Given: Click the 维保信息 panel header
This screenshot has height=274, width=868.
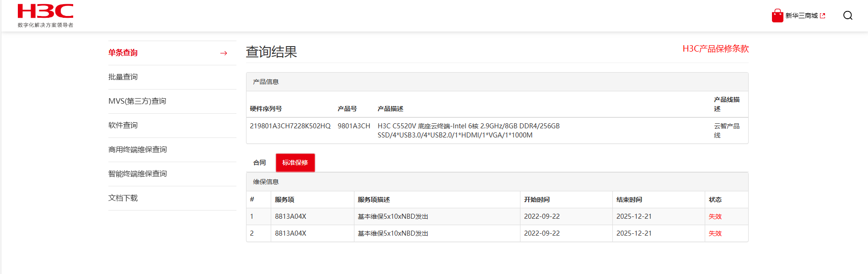Looking at the screenshot, I should (x=497, y=182).
